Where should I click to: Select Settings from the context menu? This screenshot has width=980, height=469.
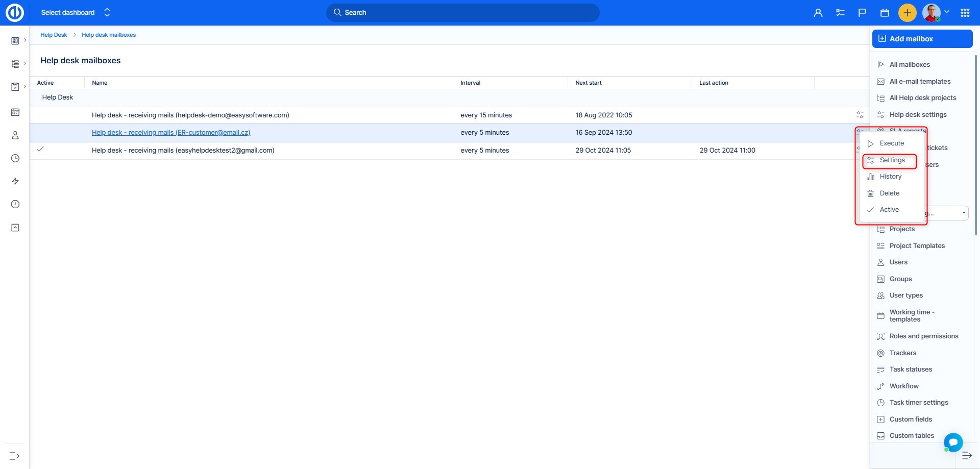click(892, 160)
